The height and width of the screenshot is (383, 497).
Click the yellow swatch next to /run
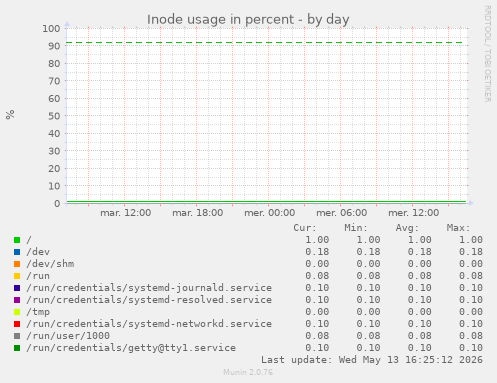click(17, 276)
